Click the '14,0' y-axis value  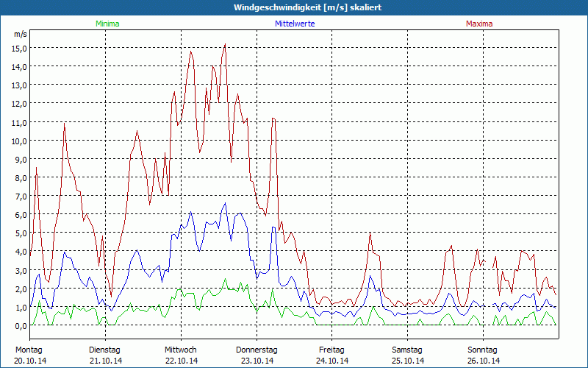(x=21, y=67)
